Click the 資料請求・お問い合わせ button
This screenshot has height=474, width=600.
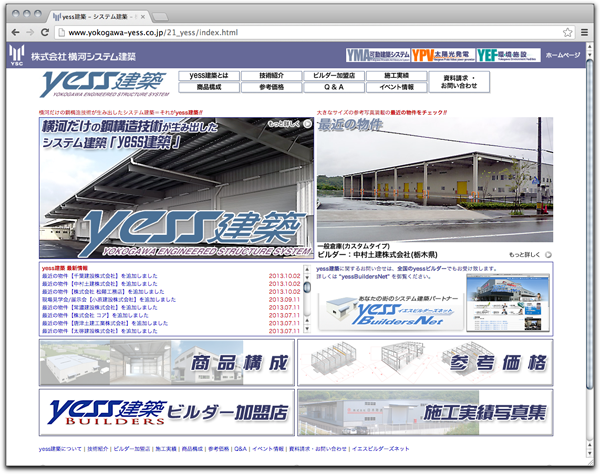point(459,82)
